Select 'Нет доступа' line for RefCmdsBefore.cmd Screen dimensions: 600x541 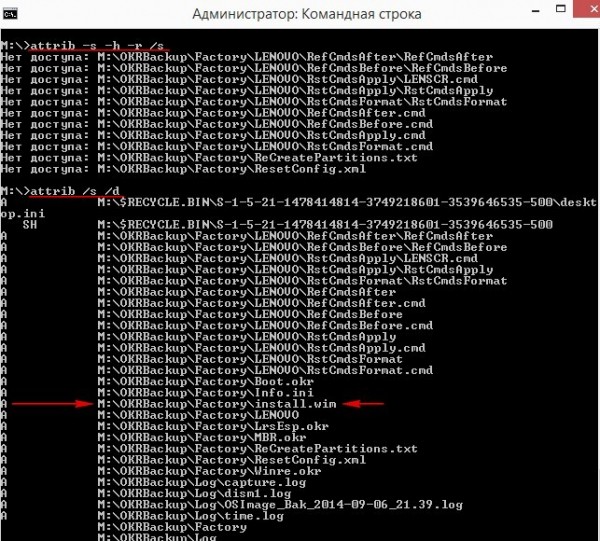(217, 124)
